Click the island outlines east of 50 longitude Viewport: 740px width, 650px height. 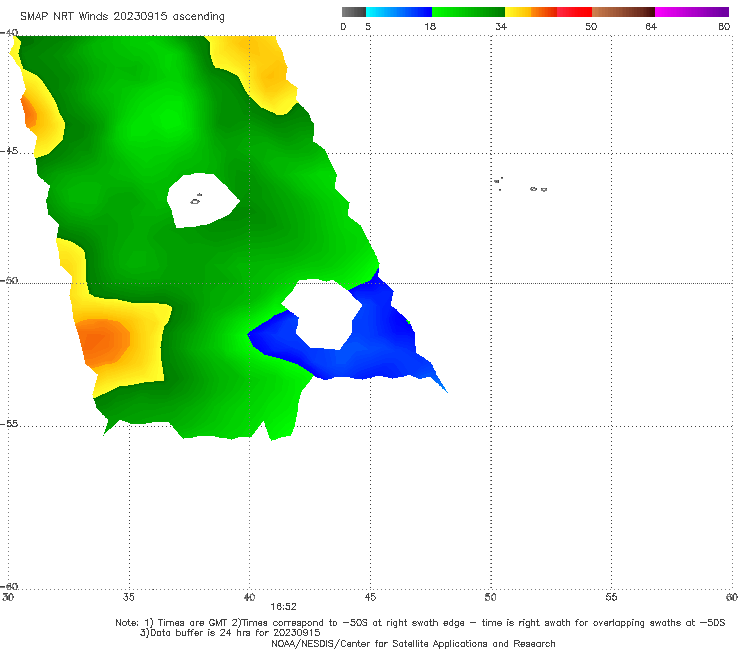click(x=521, y=184)
